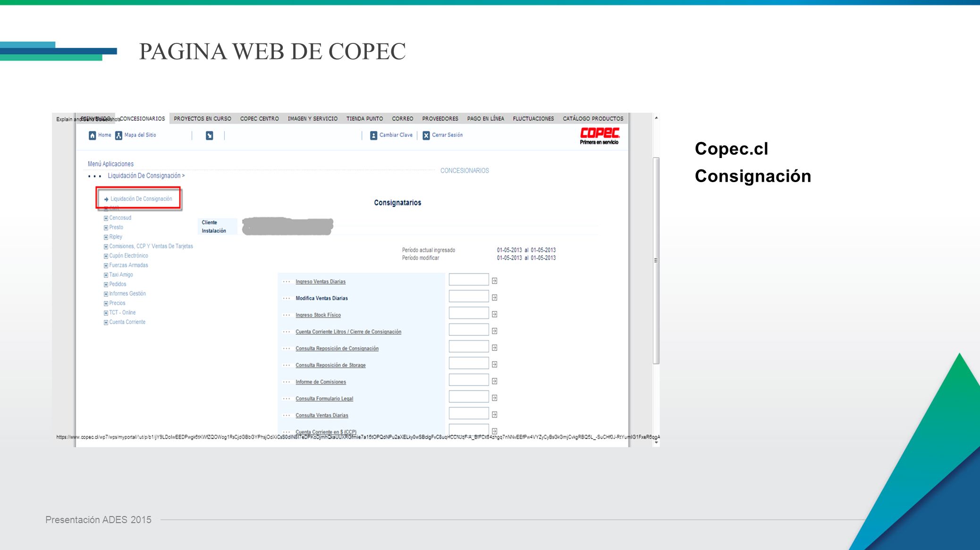
Task: Click input field next to Informe de Comisiones
Action: (x=469, y=380)
